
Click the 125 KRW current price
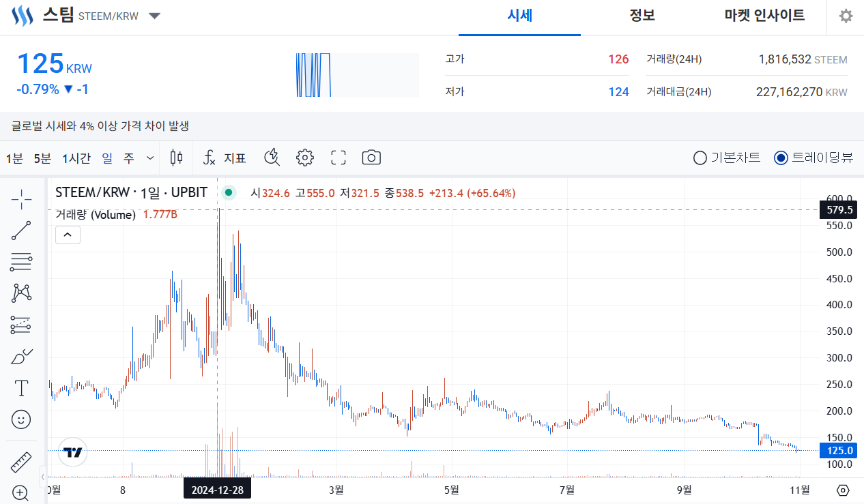(x=54, y=64)
